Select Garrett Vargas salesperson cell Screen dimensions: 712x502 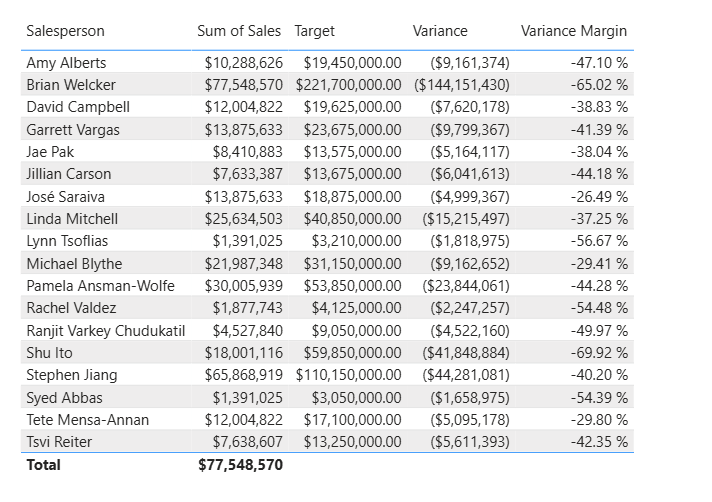point(74,129)
